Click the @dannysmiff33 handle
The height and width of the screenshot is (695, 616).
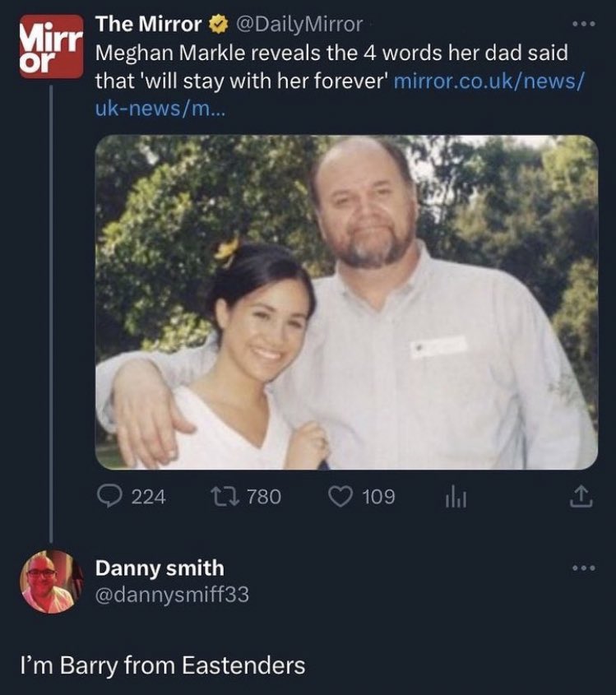click(x=172, y=595)
